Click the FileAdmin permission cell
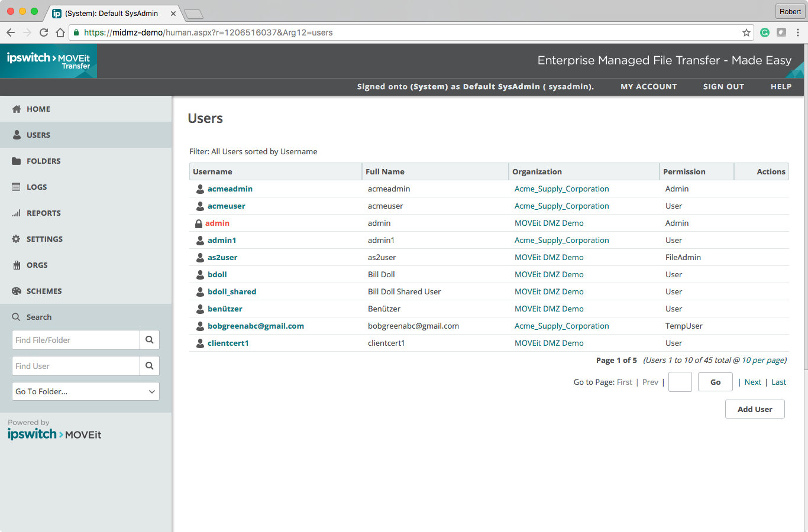The width and height of the screenshot is (808, 532). pos(683,257)
